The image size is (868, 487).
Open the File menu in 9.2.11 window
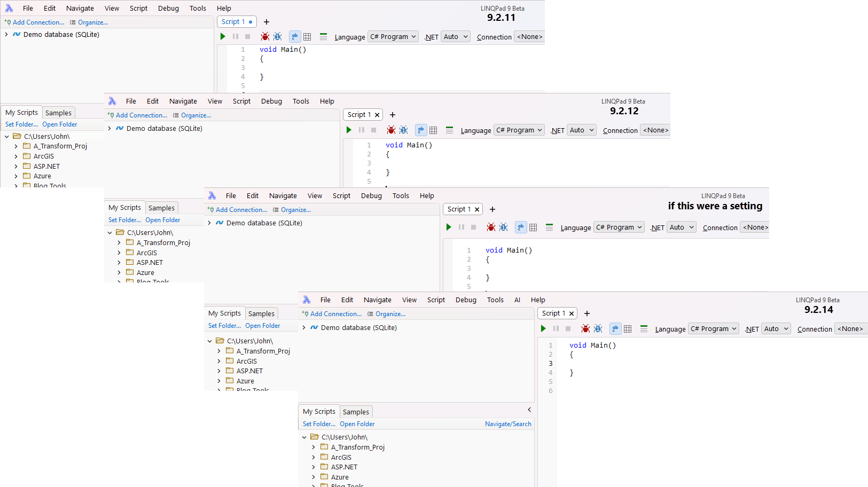click(28, 8)
